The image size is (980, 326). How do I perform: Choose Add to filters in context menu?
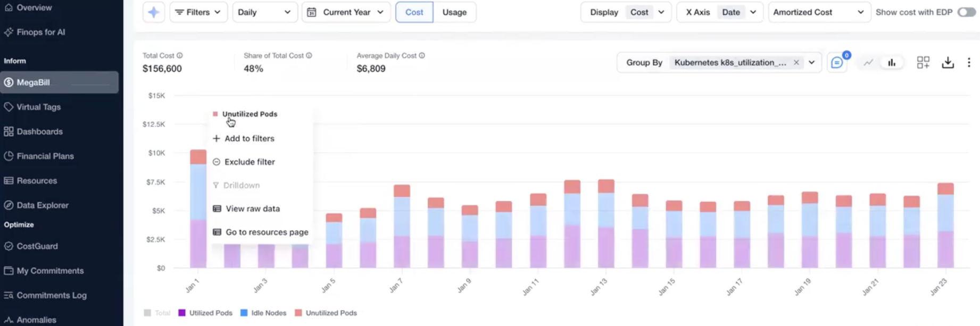click(249, 138)
